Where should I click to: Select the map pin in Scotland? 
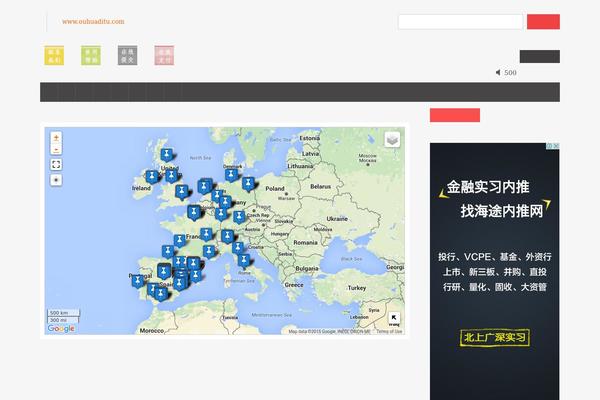(x=166, y=155)
